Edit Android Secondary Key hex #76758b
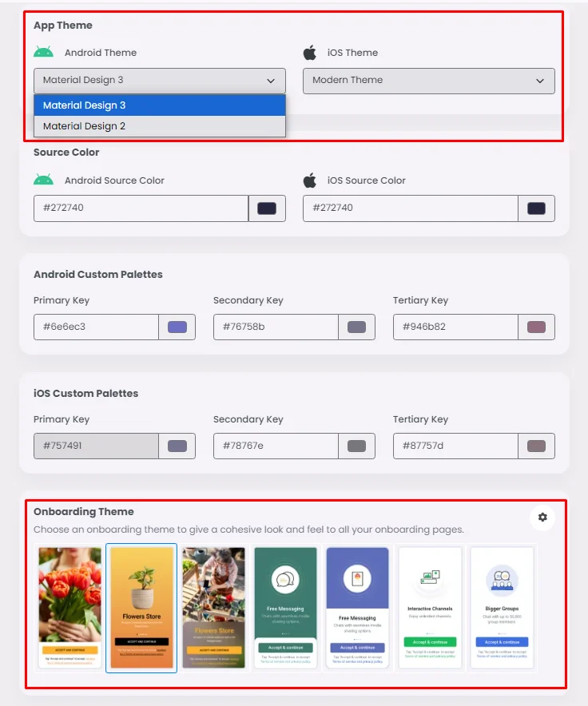 pyautogui.click(x=276, y=327)
